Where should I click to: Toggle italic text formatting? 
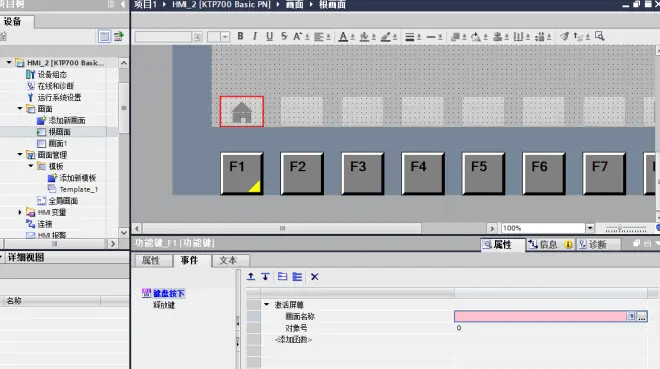(255, 36)
